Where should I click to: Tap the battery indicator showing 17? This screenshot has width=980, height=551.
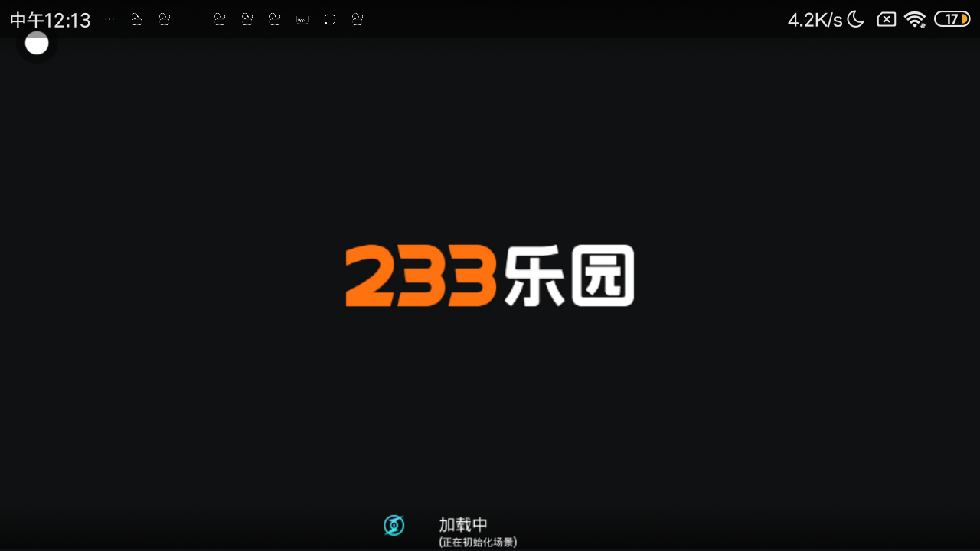[952, 19]
